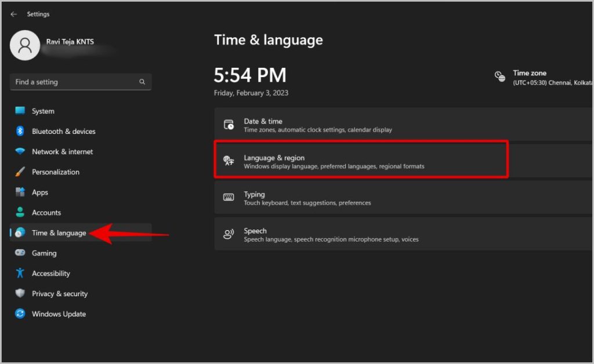The image size is (594, 364).
Task: Click the Typing keyboard icon
Action: coord(229,197)
